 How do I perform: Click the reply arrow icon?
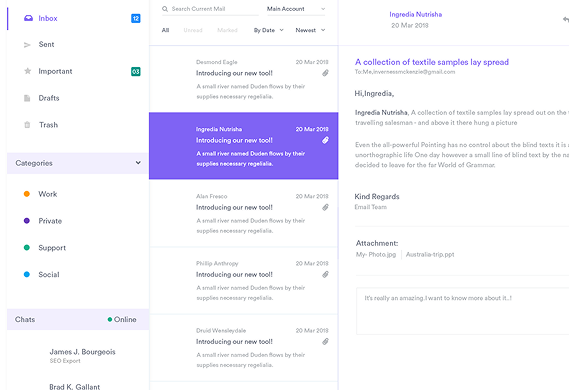pos(565,19)
